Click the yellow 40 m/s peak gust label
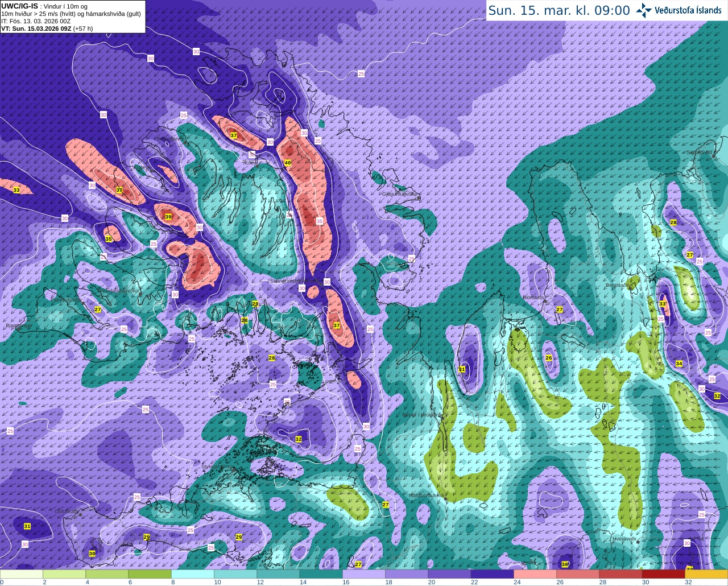 tap(288, 163)
